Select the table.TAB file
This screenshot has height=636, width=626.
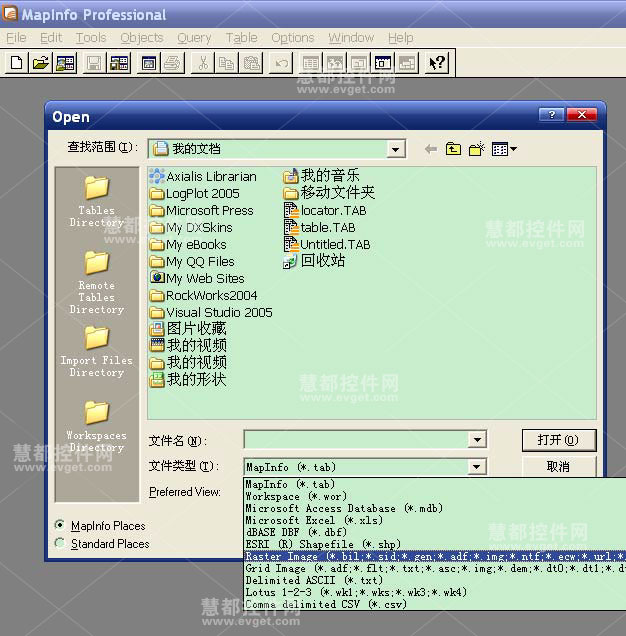(x=320, y=228)
